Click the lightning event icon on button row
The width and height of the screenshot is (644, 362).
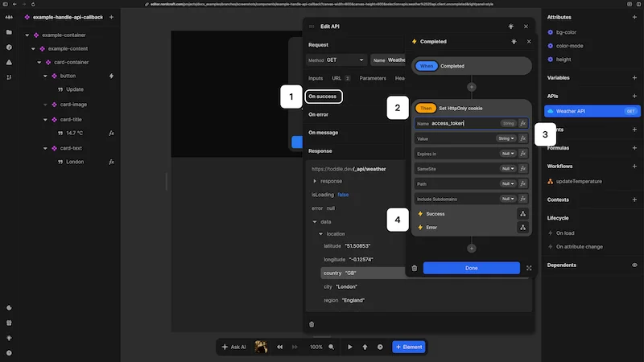coord(111,76)
